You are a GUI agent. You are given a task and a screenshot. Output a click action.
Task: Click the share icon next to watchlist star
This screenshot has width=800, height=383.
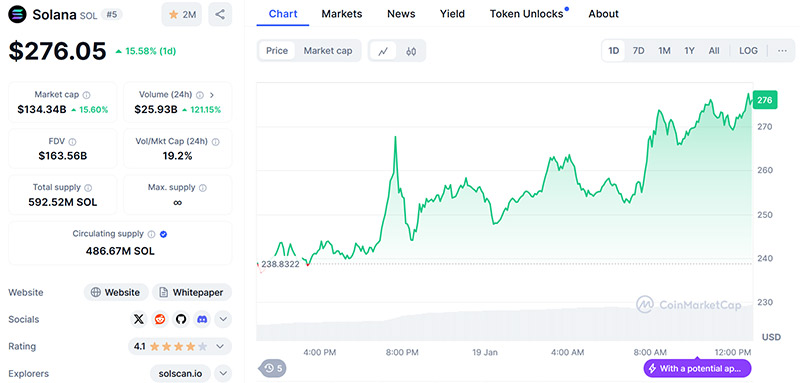pyautogui.click(x=220, y=14)
